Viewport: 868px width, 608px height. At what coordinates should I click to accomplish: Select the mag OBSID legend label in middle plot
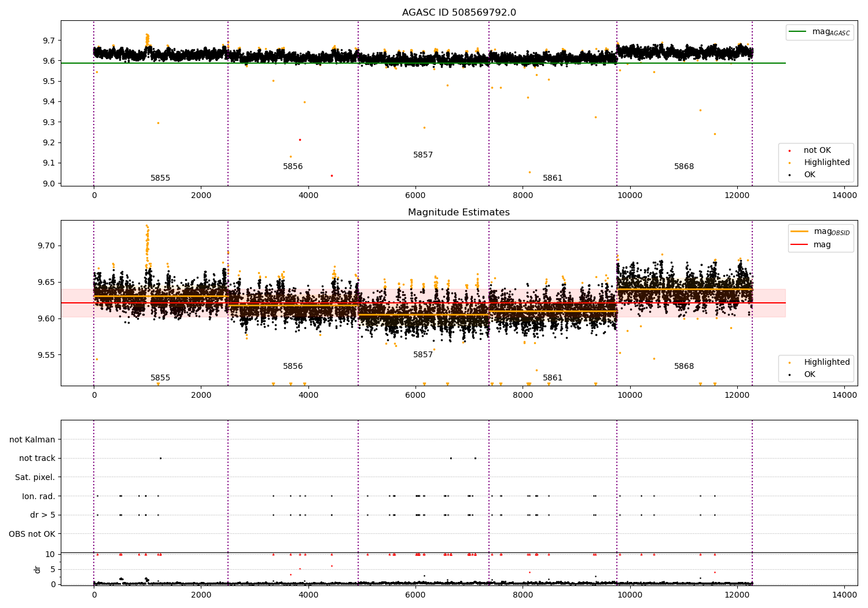(832, 232)
